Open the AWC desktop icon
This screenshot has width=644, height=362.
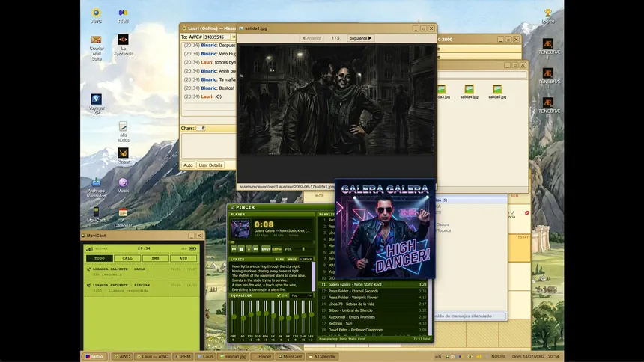point(96,16)
